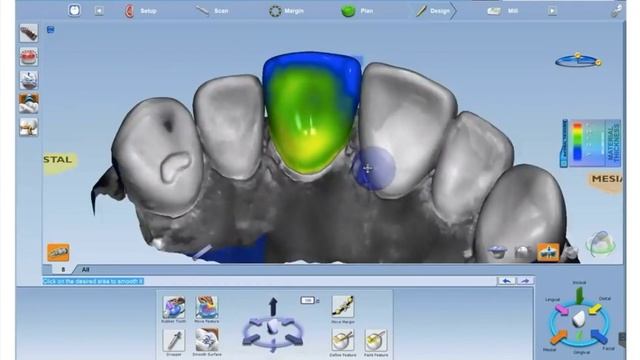The height and width of the screenshot is (360, 640).
Task: Select the Paint Feature tool
Action: click(x=376, y=340)
